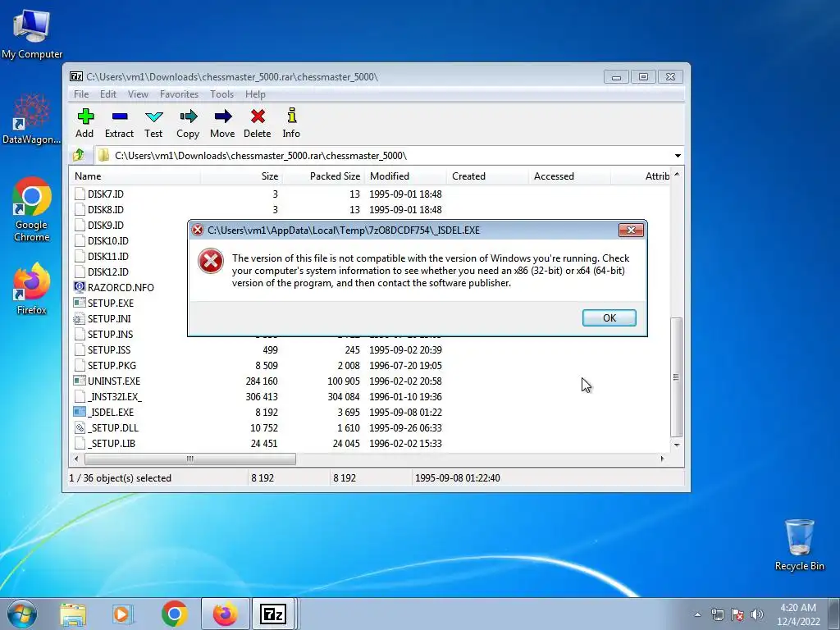Click the Copy toolbar icon
The height and width of the screenshot is (630, 840).
(x=188, y=116)
